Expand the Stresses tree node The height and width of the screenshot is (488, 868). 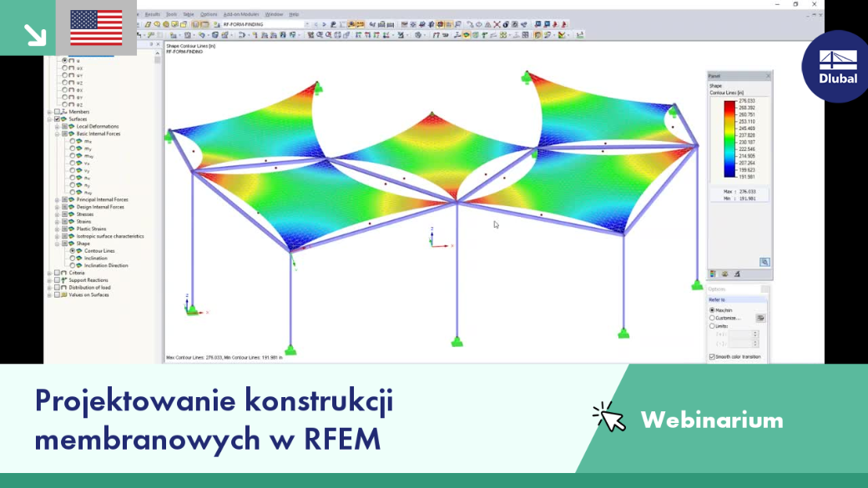point(57,214)
